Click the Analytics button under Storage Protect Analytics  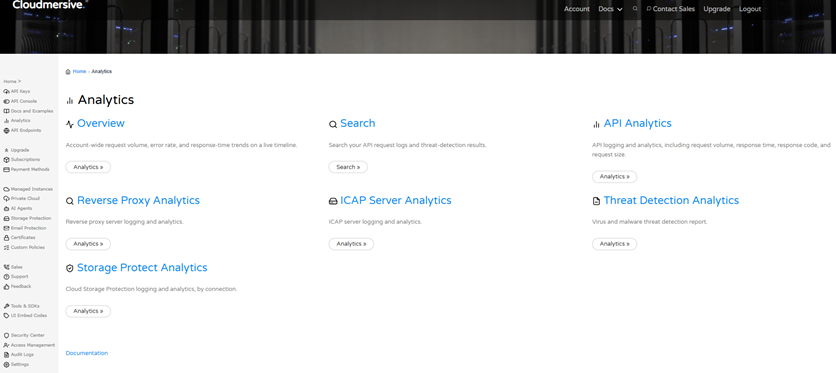(88, 311)
